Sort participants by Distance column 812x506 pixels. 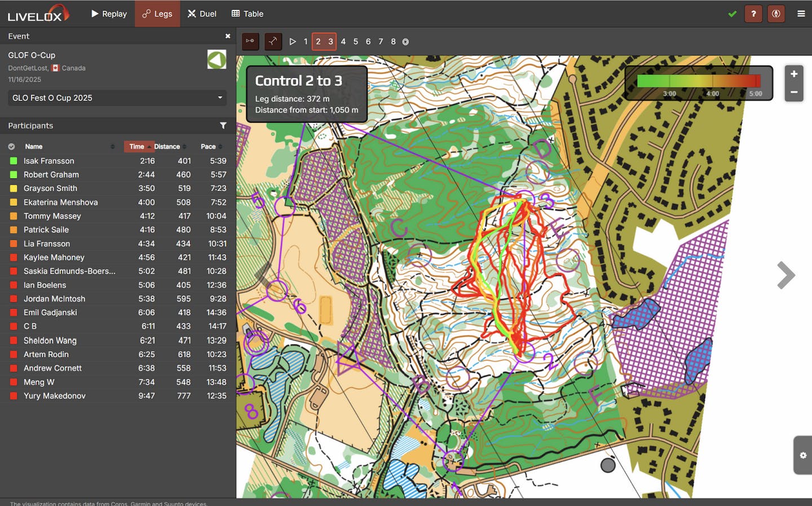click(x=168, y=147)
